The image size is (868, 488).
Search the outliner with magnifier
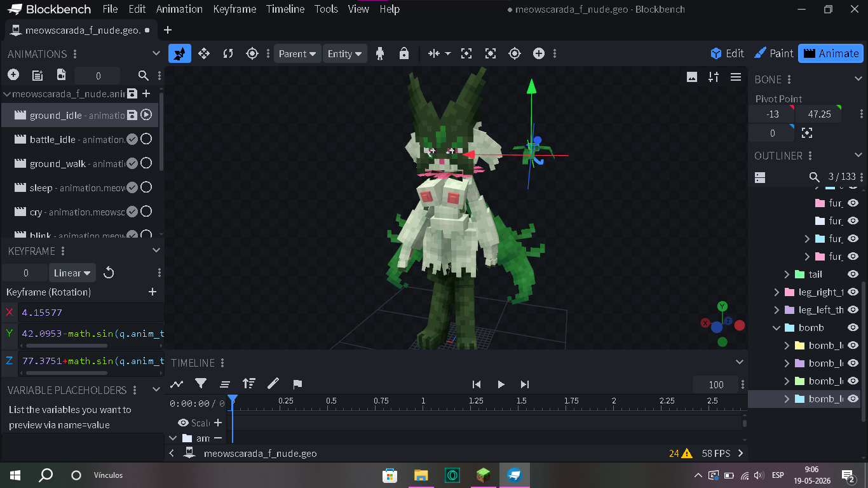point(815,177)
